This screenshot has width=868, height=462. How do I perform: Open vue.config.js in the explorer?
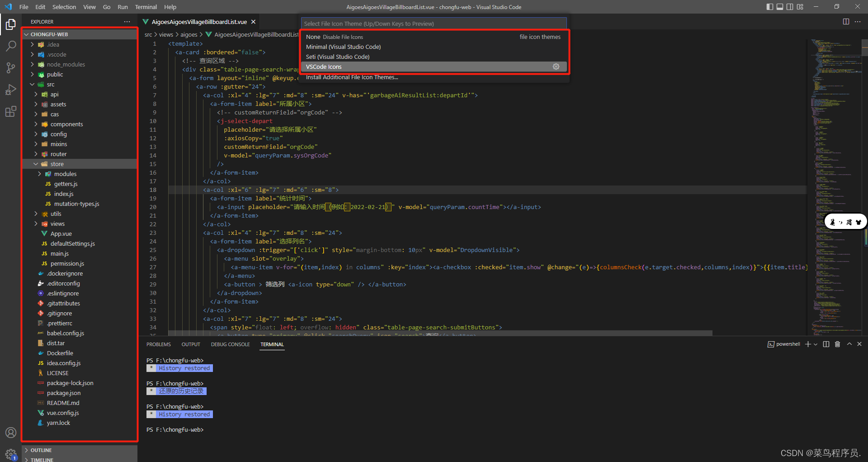(x=80, y=413)
